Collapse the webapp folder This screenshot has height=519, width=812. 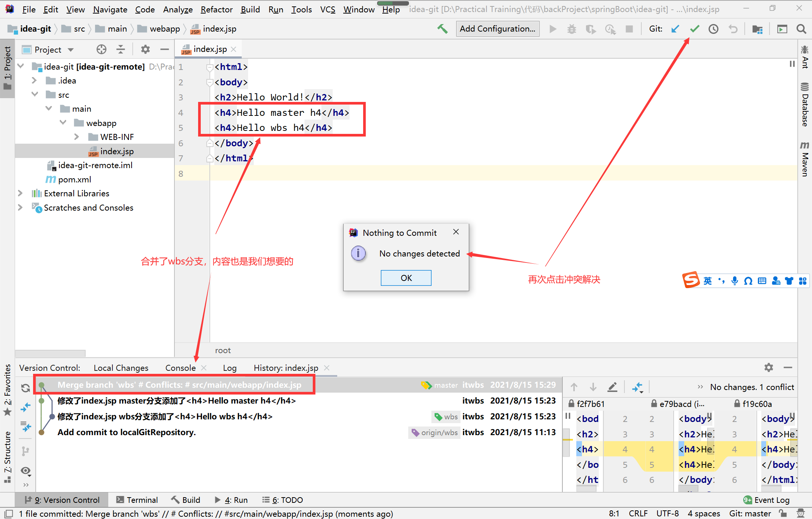63,123
